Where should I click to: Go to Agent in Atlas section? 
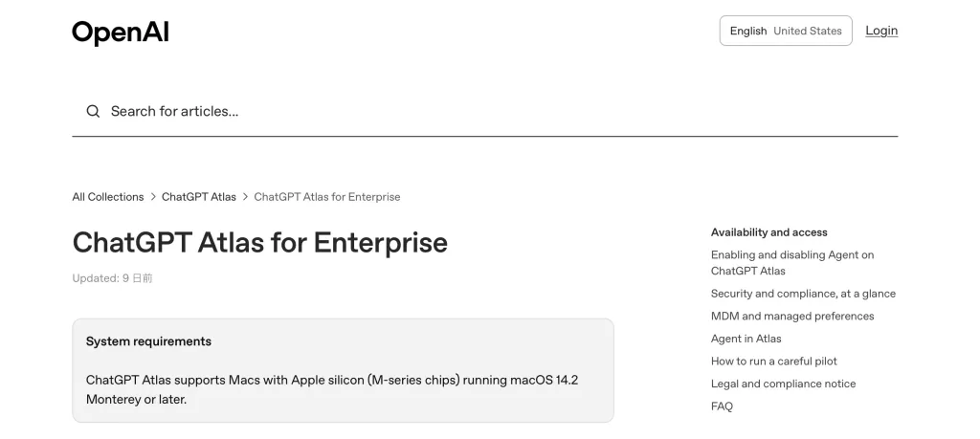coord(746,339)
